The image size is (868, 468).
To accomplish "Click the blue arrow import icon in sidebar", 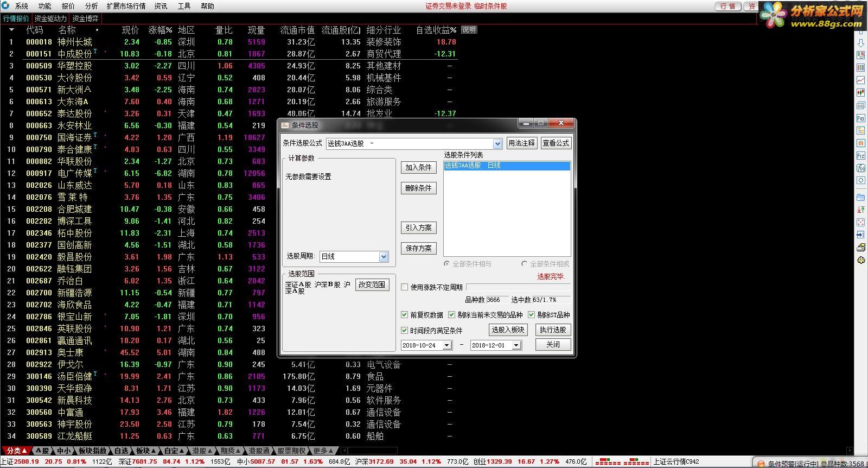I will click(860, 235).
